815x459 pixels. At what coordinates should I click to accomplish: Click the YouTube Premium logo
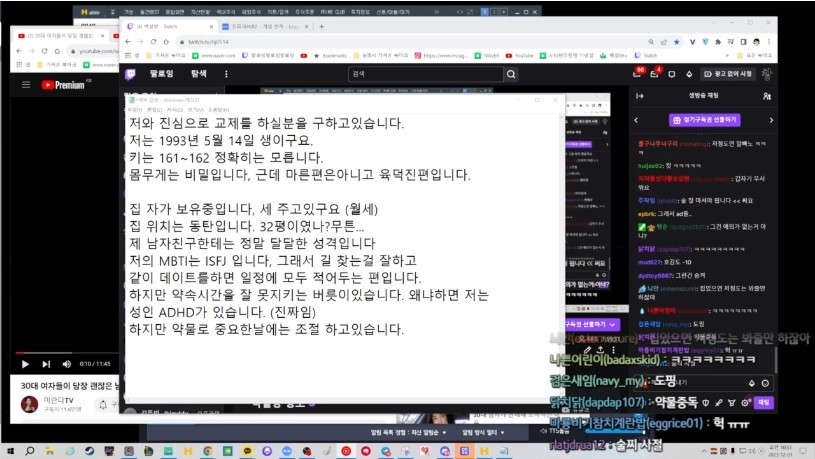click(x=62, y=85)
